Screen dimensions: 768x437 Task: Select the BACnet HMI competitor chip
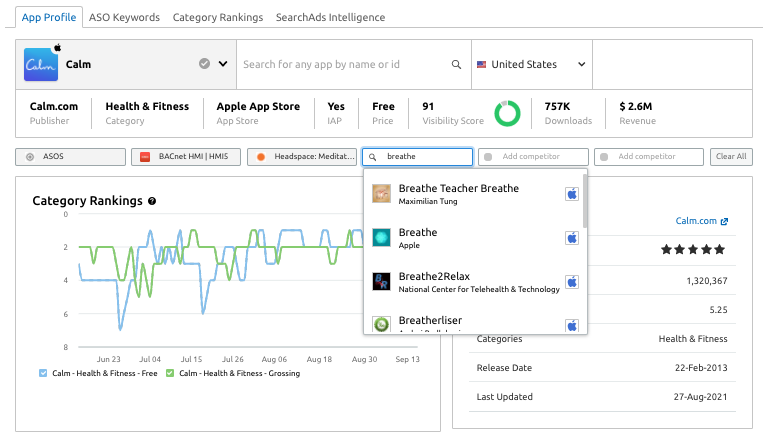coord(186,157)
